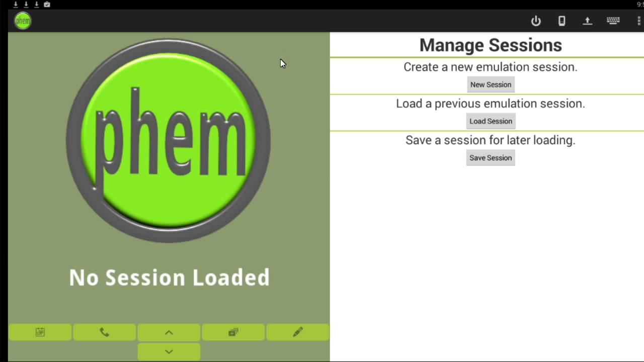
Task: Tap the phone handset hardware button
Action: click(x=105, y=332)
